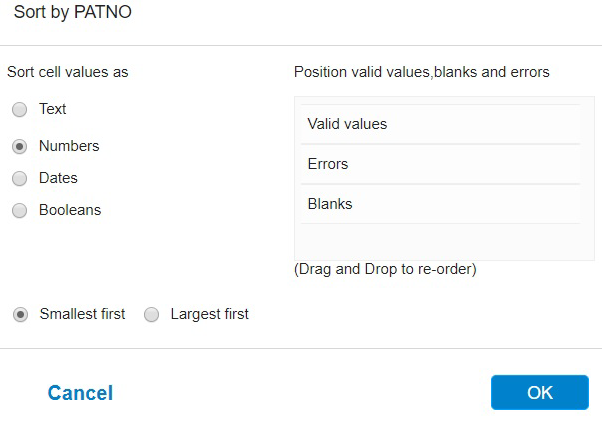Viewport: 602px width, 432px height.
Task: Select the Text radio button
Action: click(x=19, y=110)
